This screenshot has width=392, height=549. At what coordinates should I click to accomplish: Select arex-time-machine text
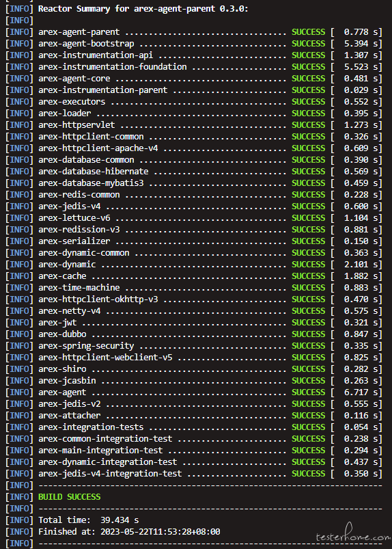click(79, 287)
